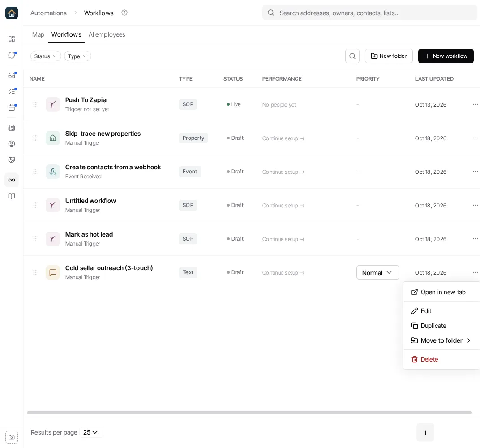Viewport: 480px width, 448px height.
Task: Open the buildings icon in the sidebar
Action: click(x=12, y=128)
